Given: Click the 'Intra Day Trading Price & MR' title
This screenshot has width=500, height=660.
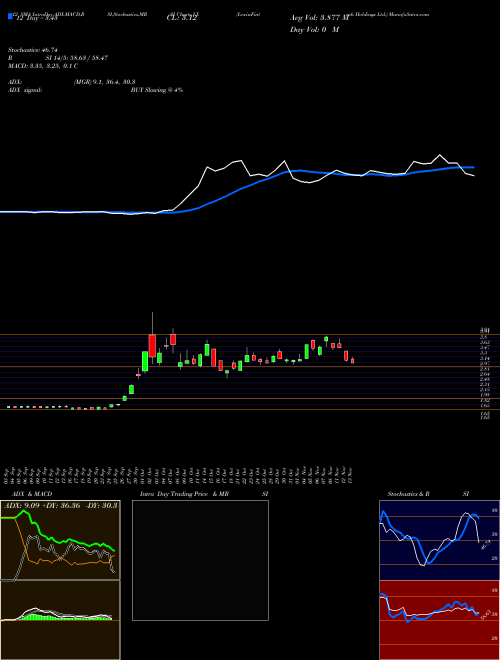Looking at the screenshot, I should 185,494.
